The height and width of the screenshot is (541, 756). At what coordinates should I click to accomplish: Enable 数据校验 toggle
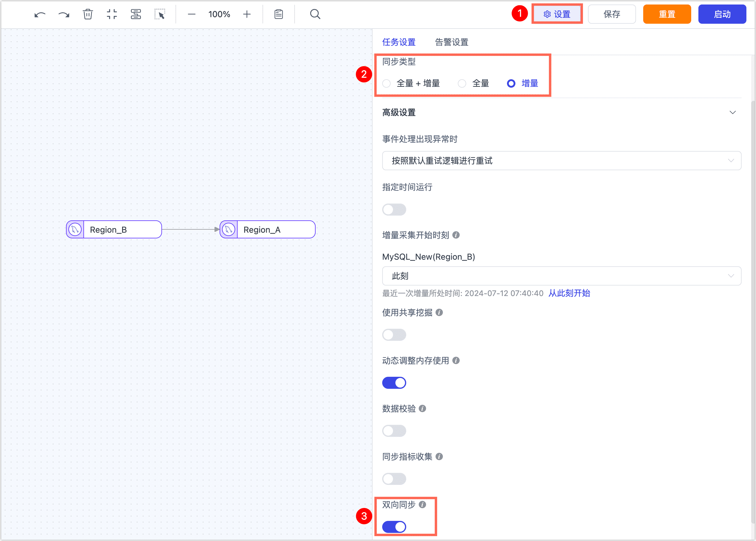click(394, 431)
